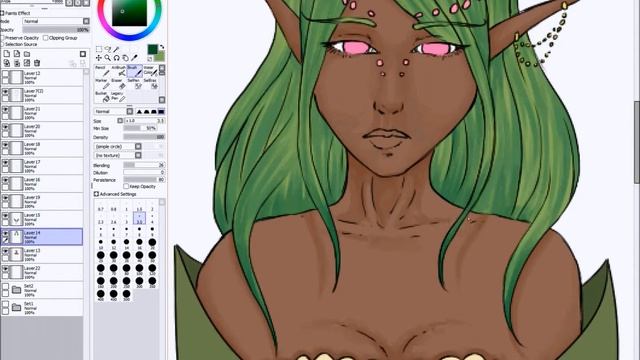640x360 pixels.
Task: Select the Pencil tool
Action: (x=101, y=71)
